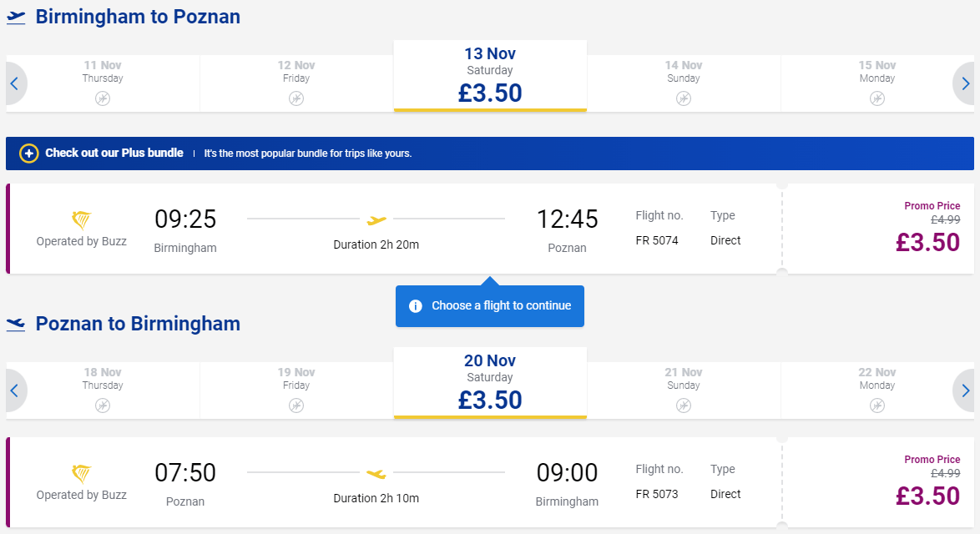Screen dimensions: 980x534
Task: Show earlier outbound dates with left arrow
Action: pos(15,83)
